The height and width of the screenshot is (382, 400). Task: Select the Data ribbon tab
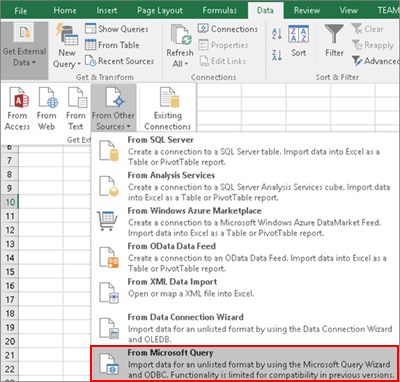tap(265, 10)
